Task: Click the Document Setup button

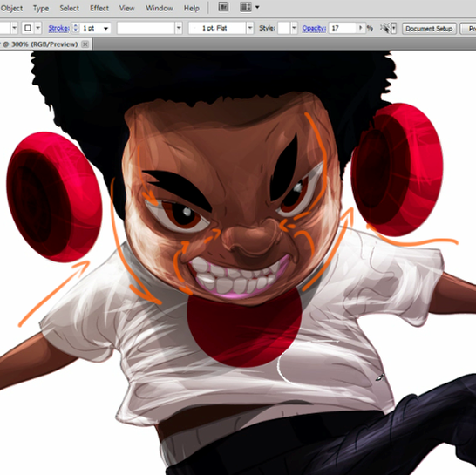Action: point(429,29)
